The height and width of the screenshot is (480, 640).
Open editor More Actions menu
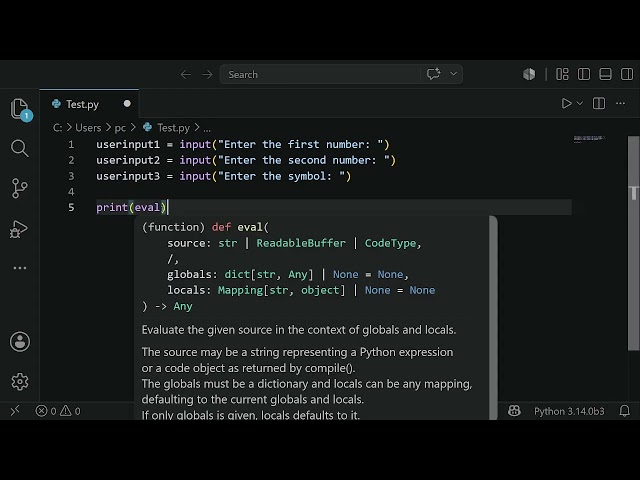620,103
